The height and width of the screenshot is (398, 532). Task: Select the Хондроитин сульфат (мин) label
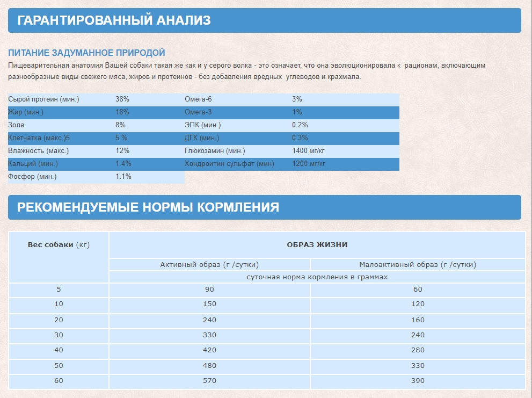click(x=229, y=164)
